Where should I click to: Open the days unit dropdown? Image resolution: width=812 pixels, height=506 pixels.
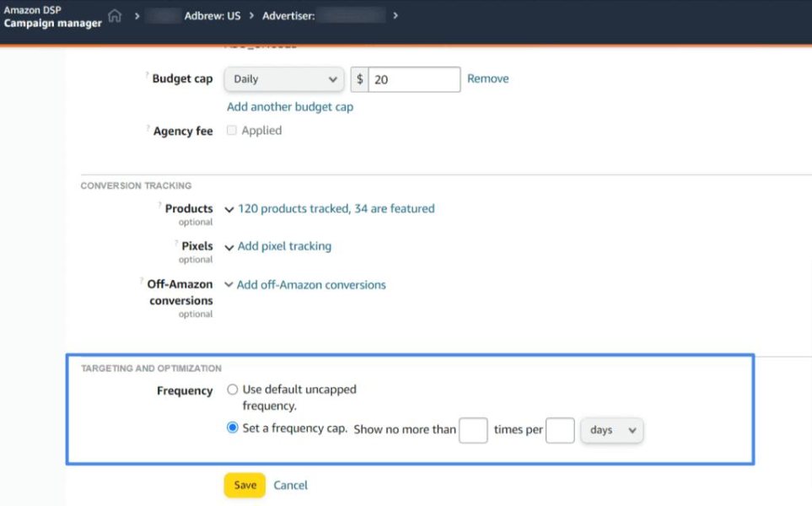click(612, 430)
